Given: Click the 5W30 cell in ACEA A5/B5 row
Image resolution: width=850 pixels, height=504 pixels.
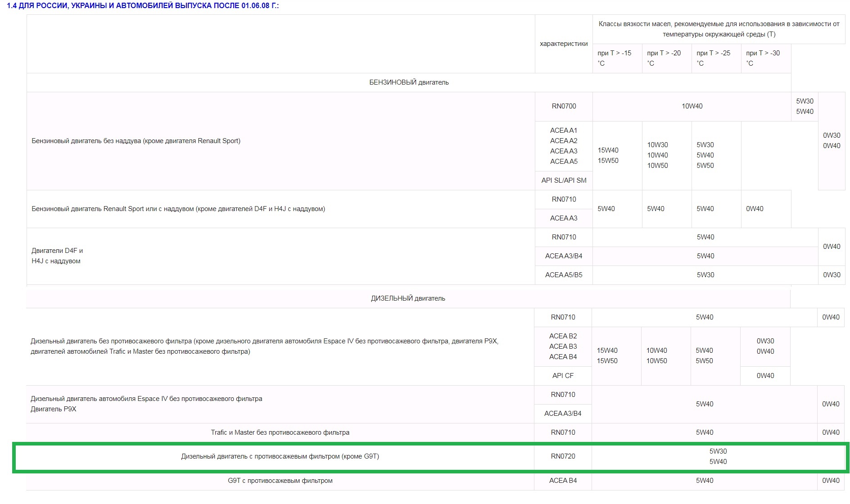Looking at the screenshot, I should coord(705,275).
